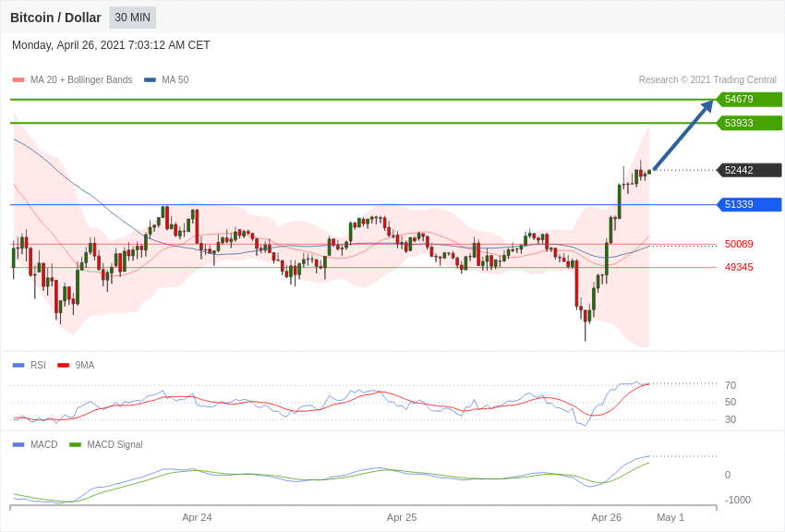Click the 52442 current price label
This screenshot has width=785, height=532.
[750, 170]
